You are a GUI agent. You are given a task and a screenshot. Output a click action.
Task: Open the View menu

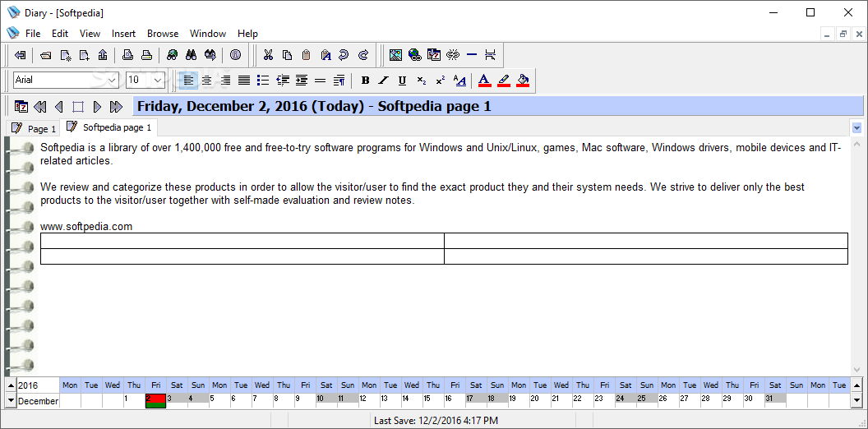[x=90, y=33]
